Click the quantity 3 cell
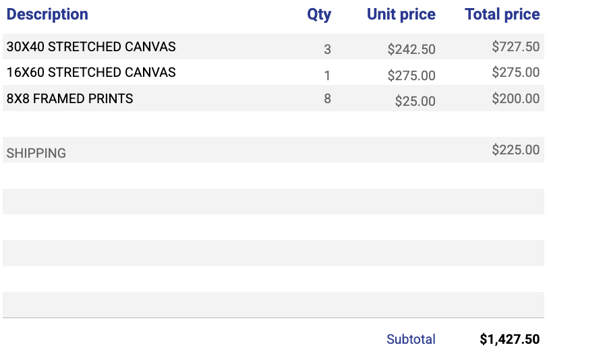 click(328, 49)
